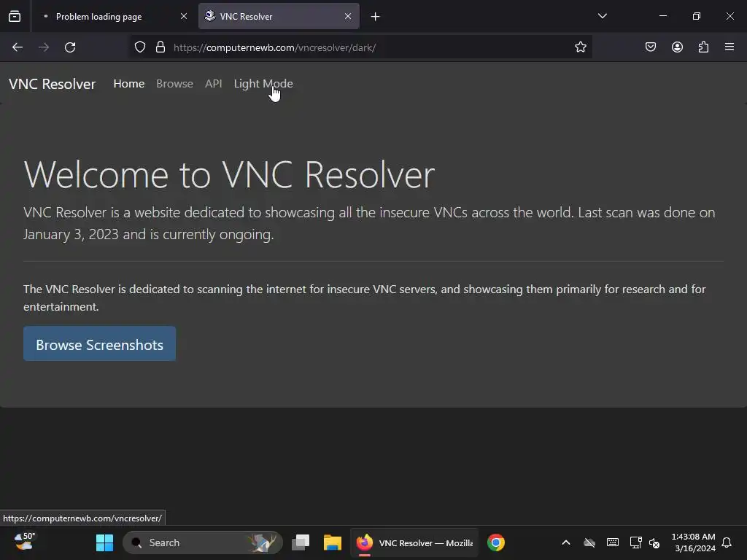Open the Firefox application hamburger menu
The height and width of the screenshot is (560, 747).
[x=729, y=47]
